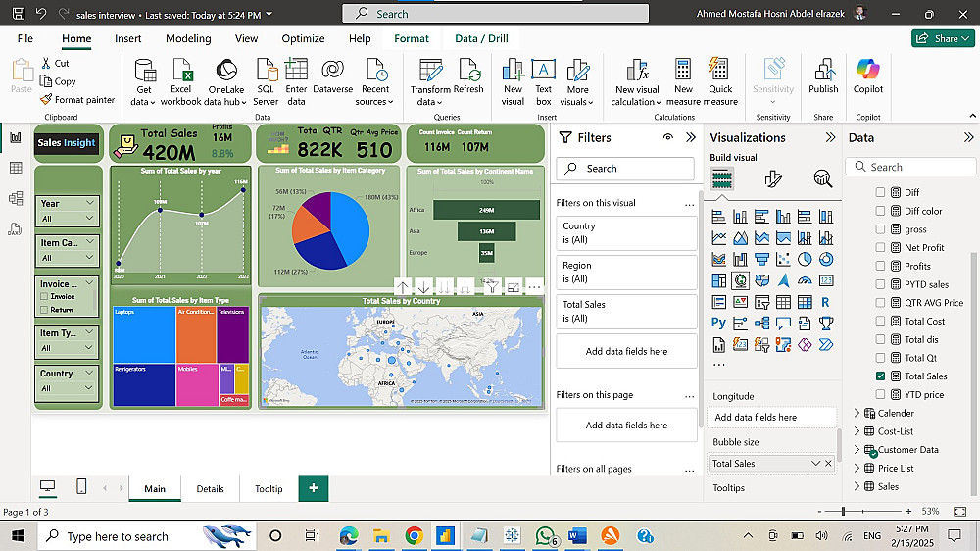Expand the Customer Data table

coord(857,450)
